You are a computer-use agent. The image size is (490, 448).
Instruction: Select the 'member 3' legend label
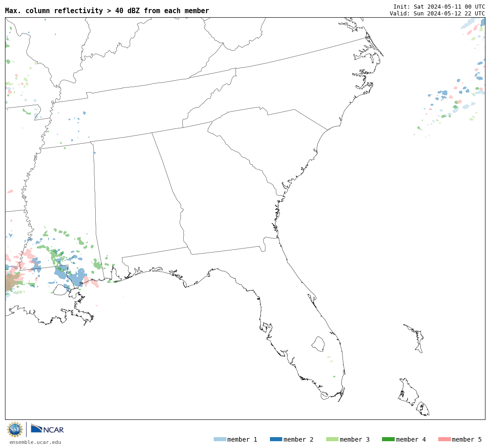355,439
